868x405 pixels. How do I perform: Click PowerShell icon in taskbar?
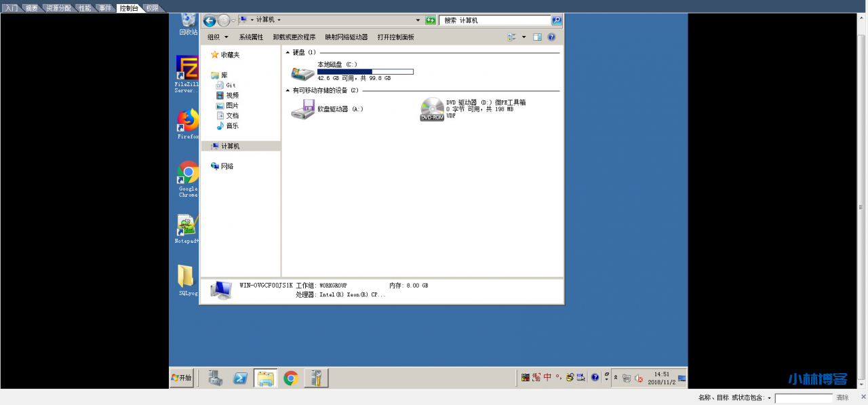point(240,378)
